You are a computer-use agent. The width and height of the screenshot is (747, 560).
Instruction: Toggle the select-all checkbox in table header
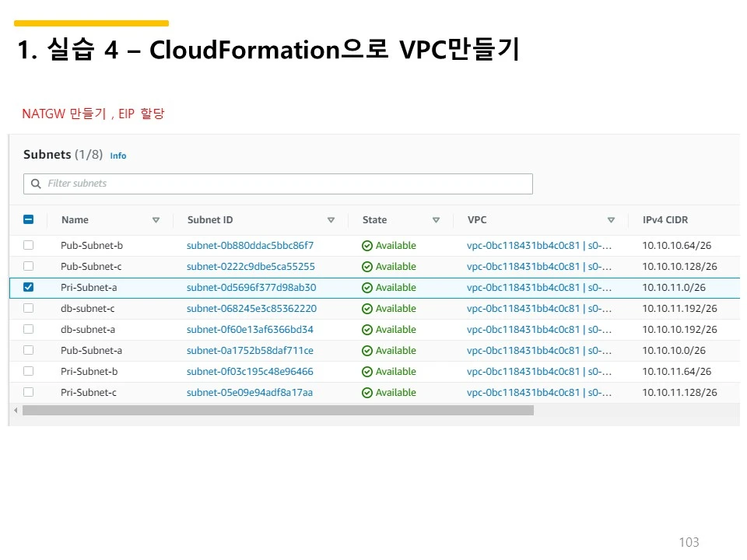29,219
